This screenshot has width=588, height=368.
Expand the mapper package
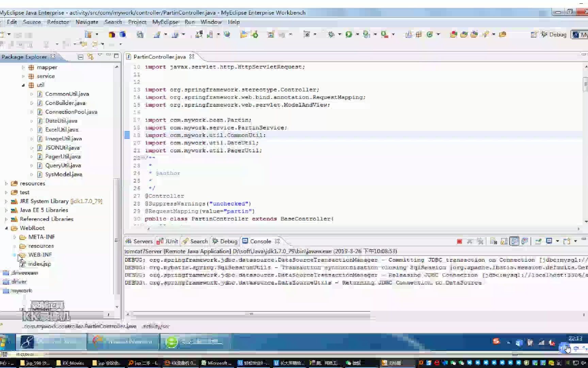pyautogui.click(x=23, y=67)
